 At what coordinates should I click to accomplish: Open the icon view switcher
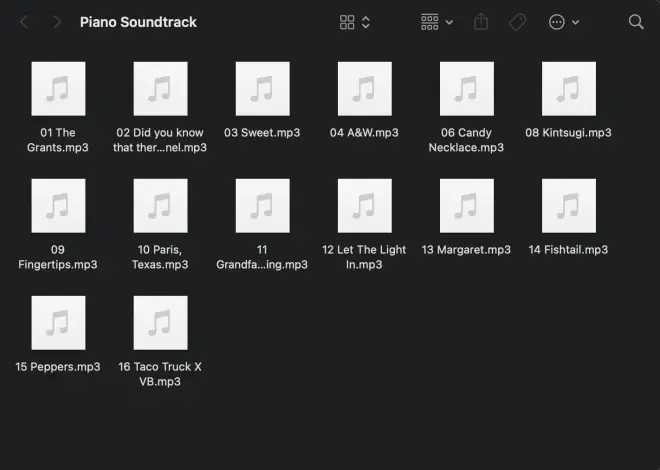point(355,22)
